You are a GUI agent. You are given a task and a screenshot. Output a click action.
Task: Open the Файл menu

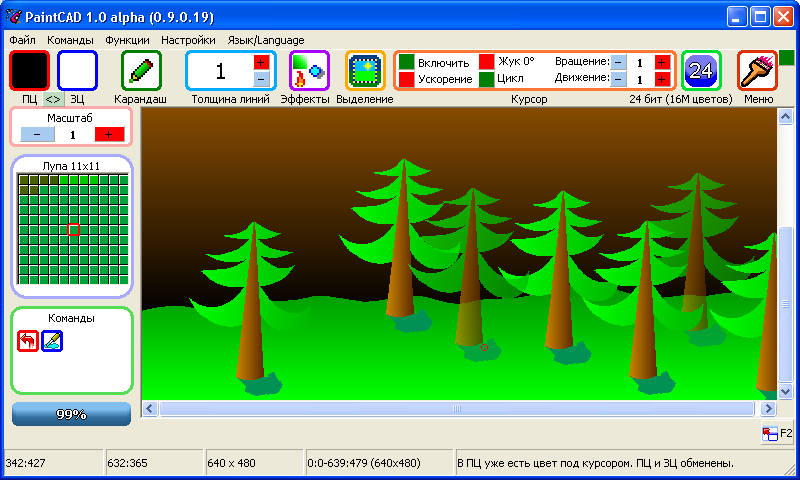pos(22,40)
